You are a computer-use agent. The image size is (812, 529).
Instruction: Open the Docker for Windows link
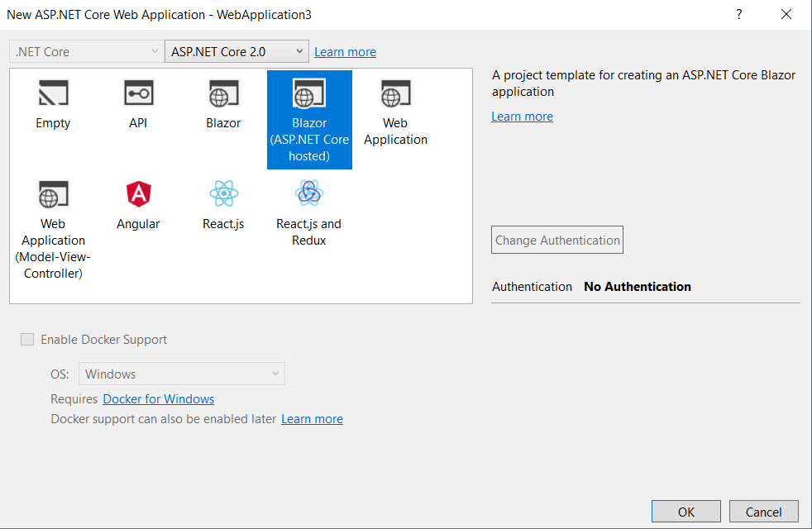tap(158, 398)
